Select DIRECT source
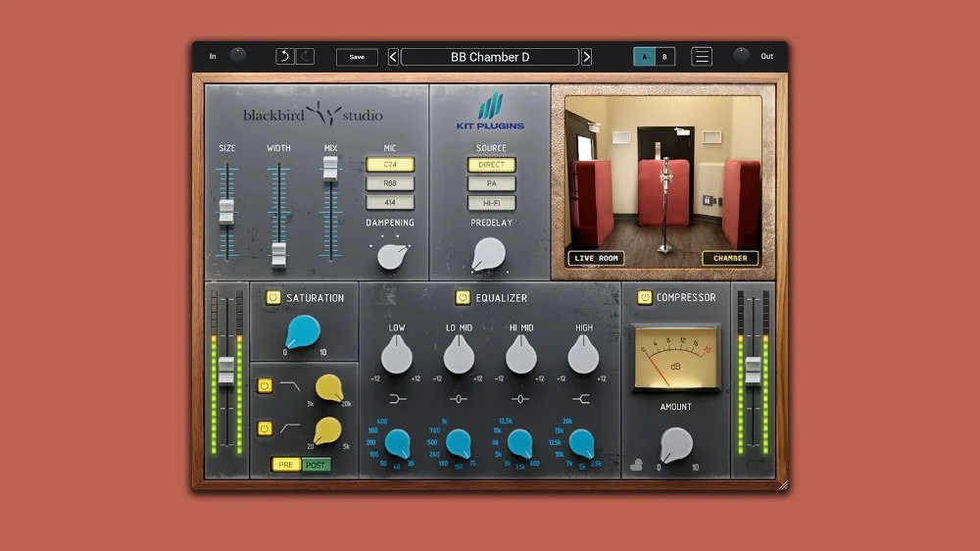The image size is (980, 551). (491, 165)
